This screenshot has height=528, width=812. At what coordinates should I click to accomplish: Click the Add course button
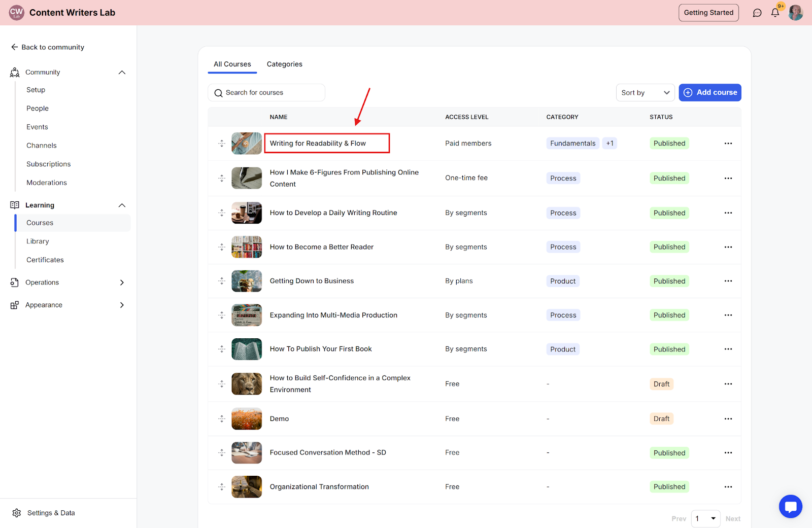[x=709, y=93]
